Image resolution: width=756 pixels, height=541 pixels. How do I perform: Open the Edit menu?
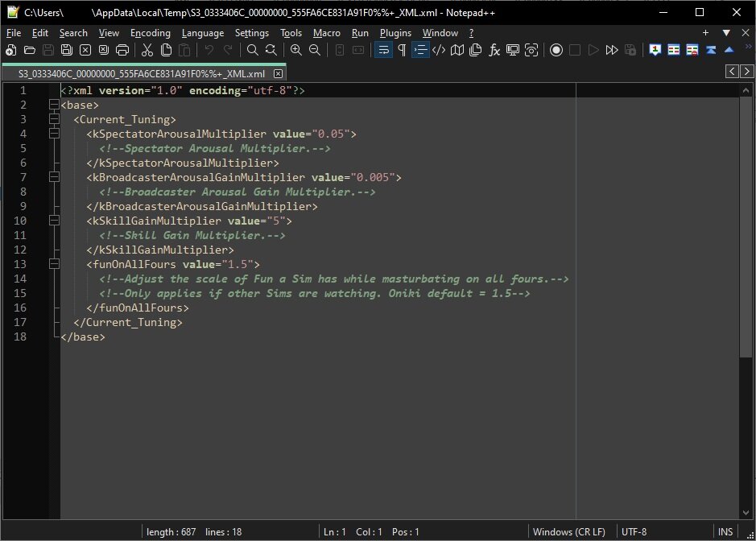pos(40,33)
